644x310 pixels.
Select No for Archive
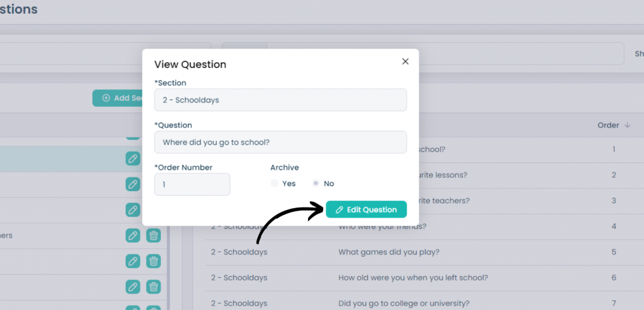coord(316,184)
